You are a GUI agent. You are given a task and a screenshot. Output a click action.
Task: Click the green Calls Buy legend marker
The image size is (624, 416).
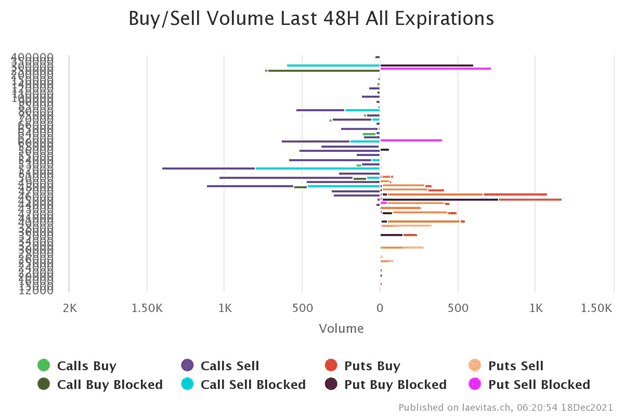click(43, 365)
